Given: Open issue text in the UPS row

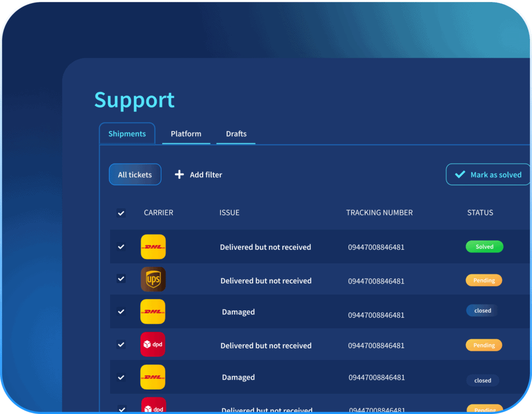Looking at the screenshot, I should coord(266,281).
